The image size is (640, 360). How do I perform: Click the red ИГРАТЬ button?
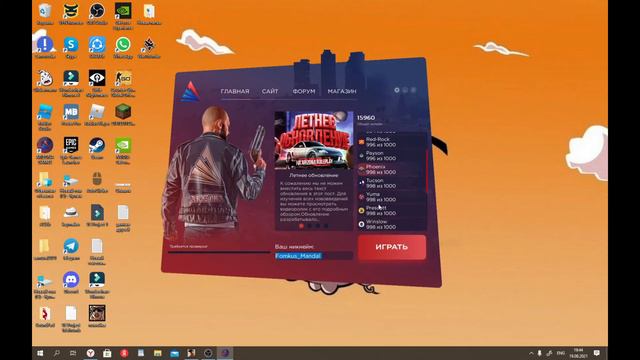[392, 247]
